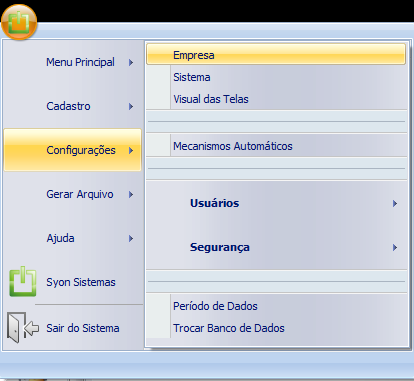The height and width of the screenshot is (381, 414).
Task: Select Mecanismos Automáticos option
Action: pyautogui.click(x=276, y=146)
